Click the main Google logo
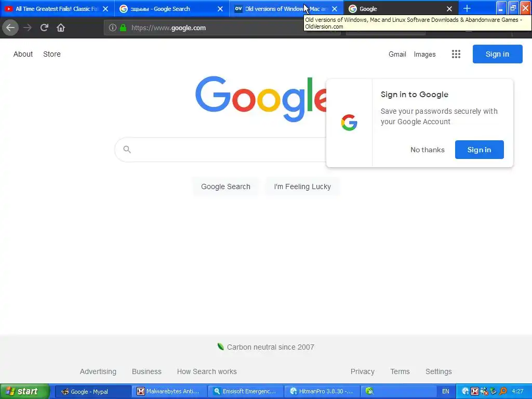 tap(261, 99)
